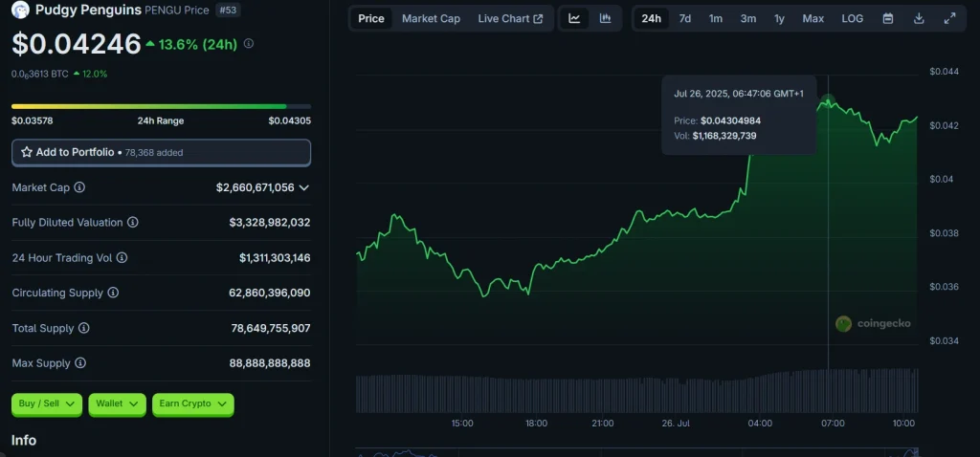Show Max Supply info icon
This screenshot has height=457, width=980.
(x=80, y=362)
